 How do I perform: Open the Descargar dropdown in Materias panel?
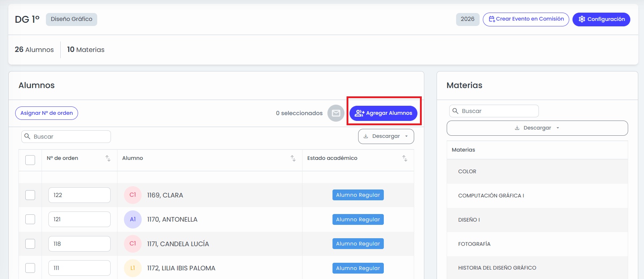(537, 128)
